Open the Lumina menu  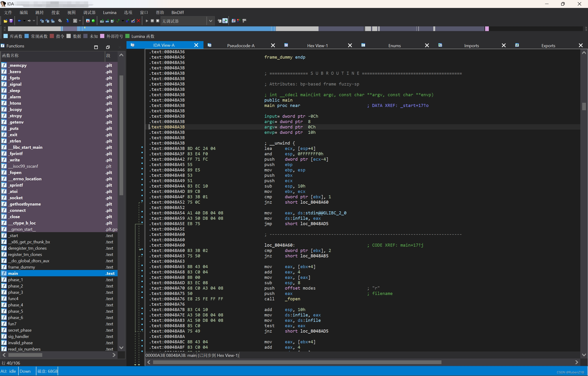(x=110, y=12)
